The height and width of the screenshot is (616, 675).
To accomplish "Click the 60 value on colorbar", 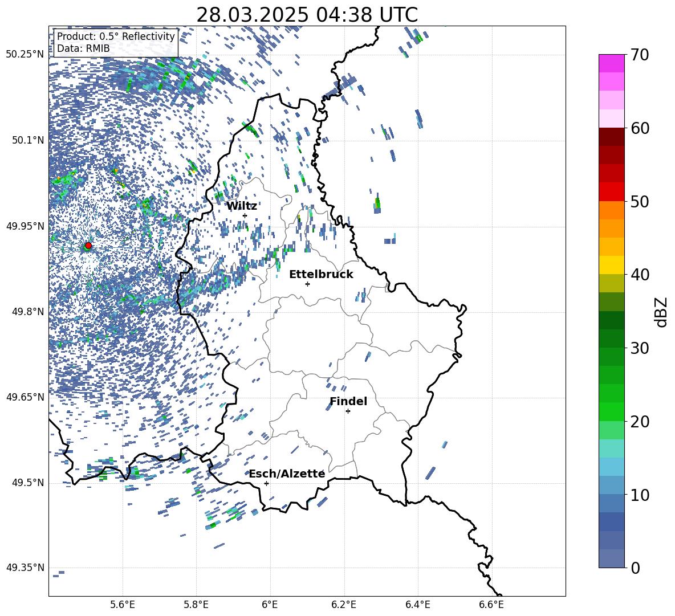I will [x=640, y=128].
